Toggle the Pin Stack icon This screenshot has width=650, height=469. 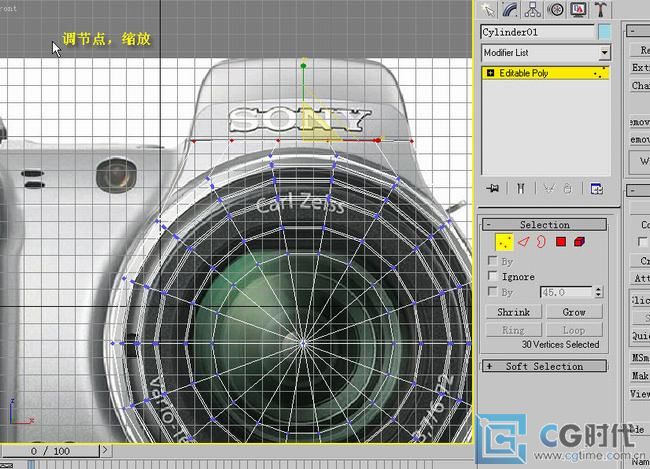[x=493, y=189]
